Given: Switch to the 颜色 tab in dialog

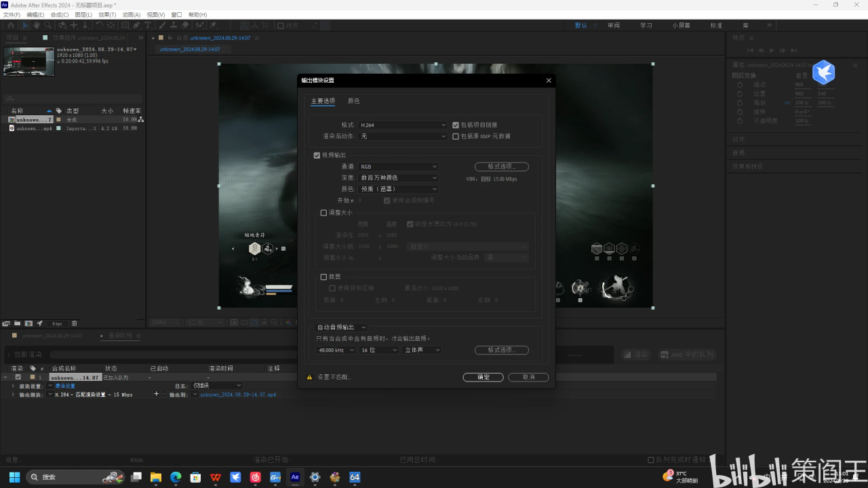Looking at the screenshot, I should click(x=354, y=101).
